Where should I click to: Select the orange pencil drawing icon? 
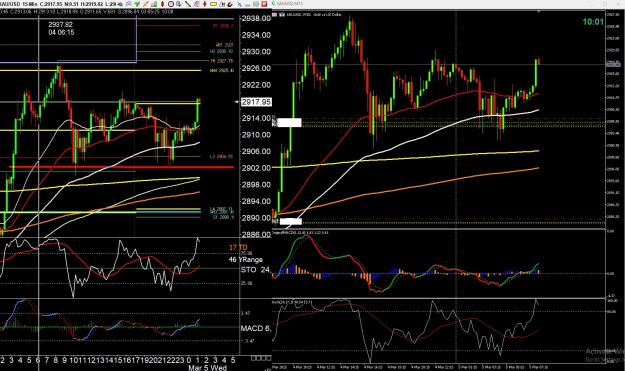tap(145, 4)
